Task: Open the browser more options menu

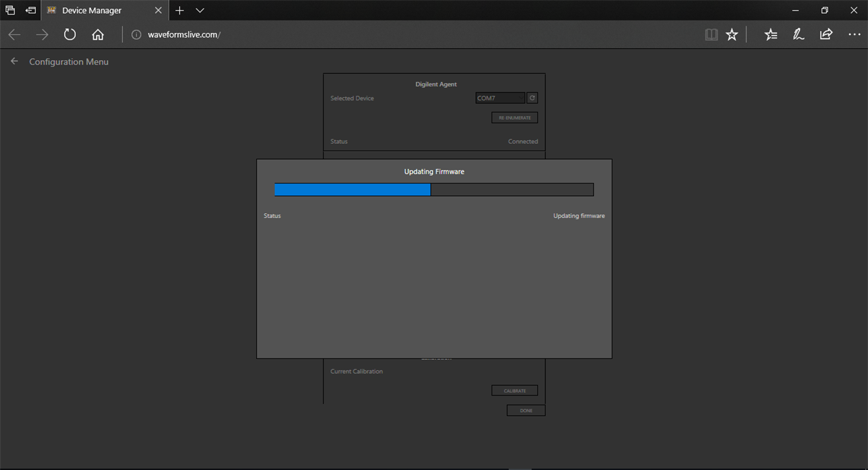Action: coord(854,35)
